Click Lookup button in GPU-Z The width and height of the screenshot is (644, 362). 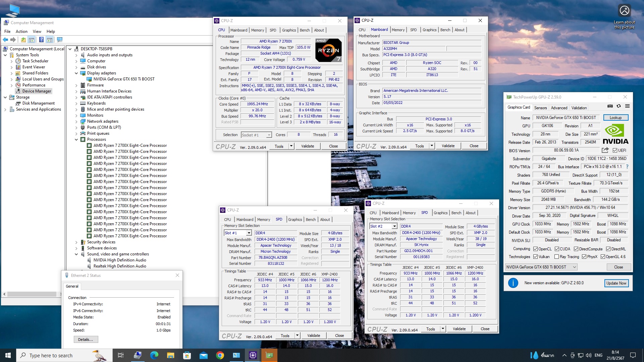pos(615,118)
